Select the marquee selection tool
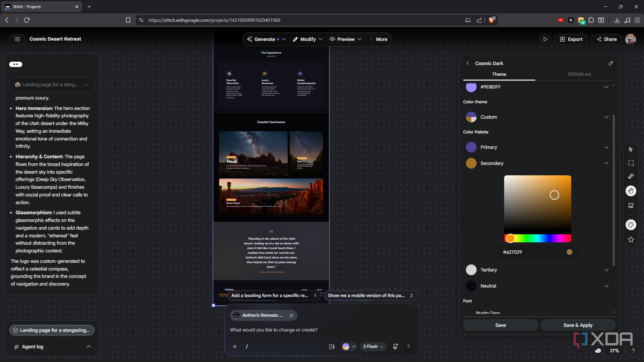The image size is (644, 362). pos(631,163)
